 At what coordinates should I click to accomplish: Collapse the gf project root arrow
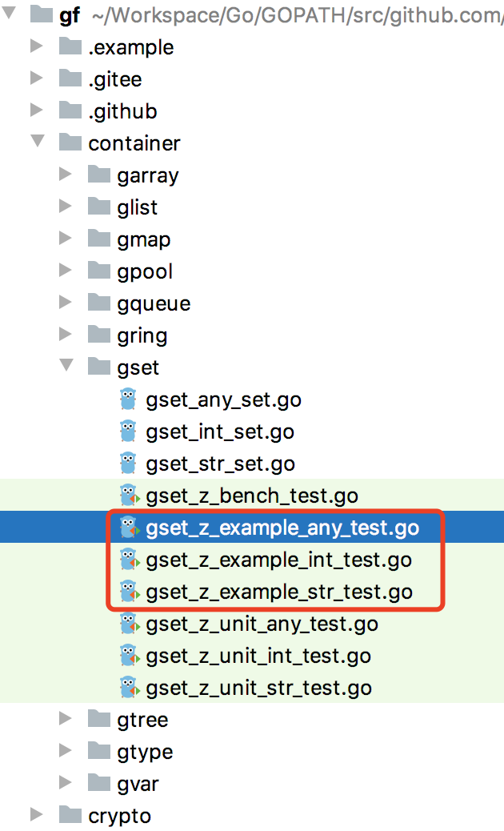[9, 14]
